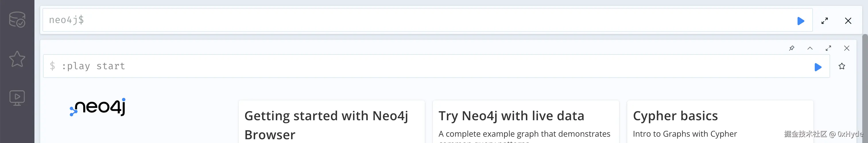Open the Favorites star in sidebar
Image resolution: width=868 pixels, height=143 pixels.
[17, 59]
